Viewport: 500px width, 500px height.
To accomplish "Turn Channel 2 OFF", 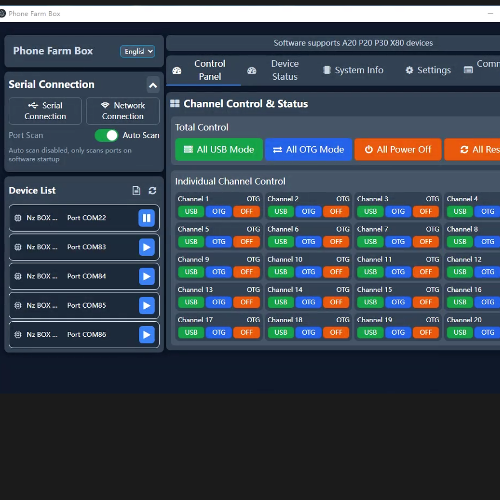I will [x=336, y=212].
